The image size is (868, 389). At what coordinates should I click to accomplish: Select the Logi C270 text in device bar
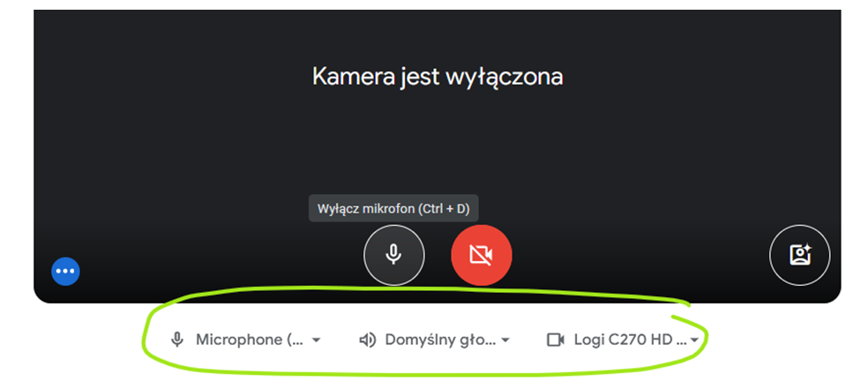610,340
